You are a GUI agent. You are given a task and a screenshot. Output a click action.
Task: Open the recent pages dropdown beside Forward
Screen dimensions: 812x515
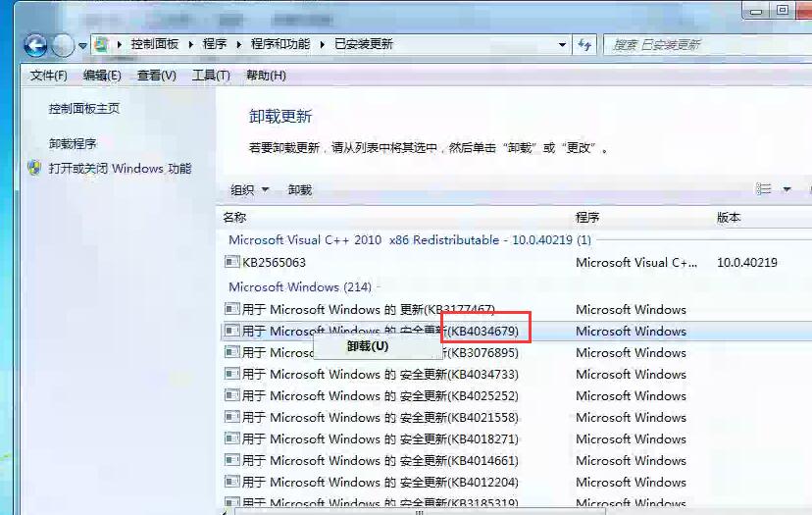click(x=82, y=46)
